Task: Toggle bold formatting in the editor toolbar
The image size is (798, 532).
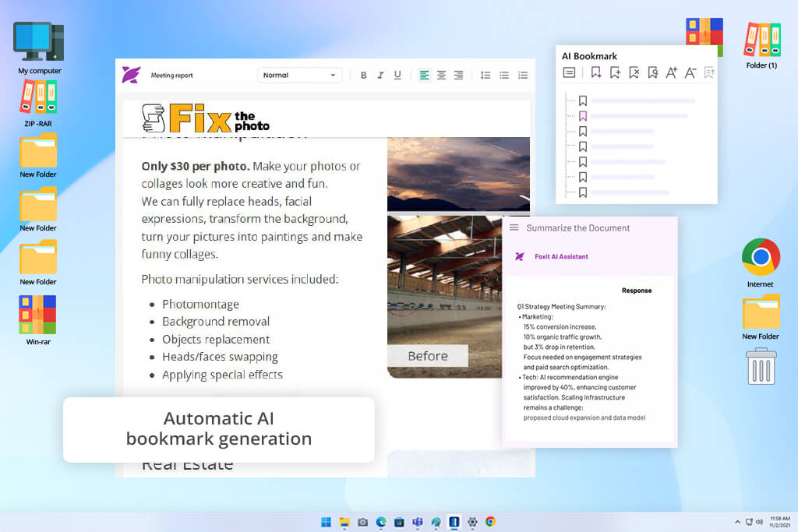Action: 363,76
